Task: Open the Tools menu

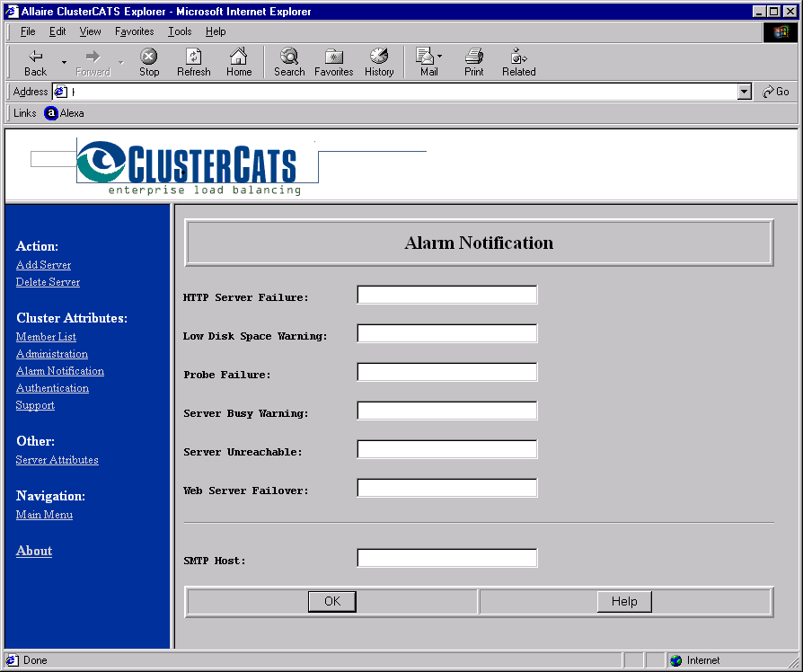Action: pyautogui.click(x=180, y=31)
